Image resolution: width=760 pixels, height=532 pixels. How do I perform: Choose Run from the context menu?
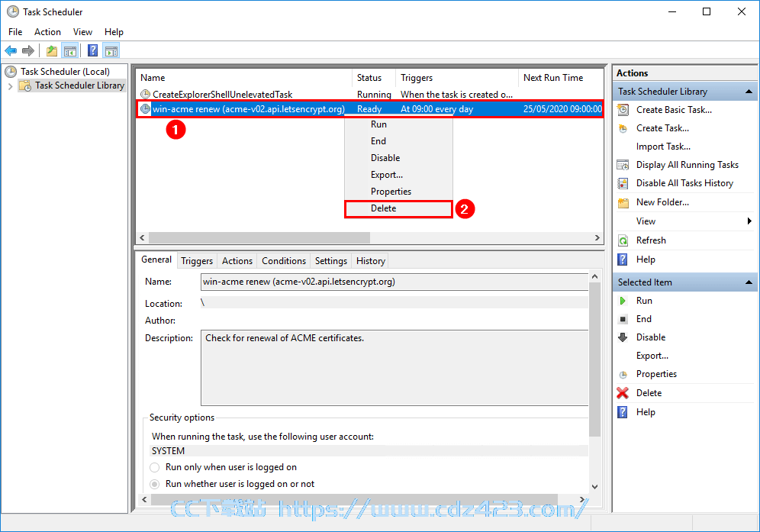click(398, 124)
